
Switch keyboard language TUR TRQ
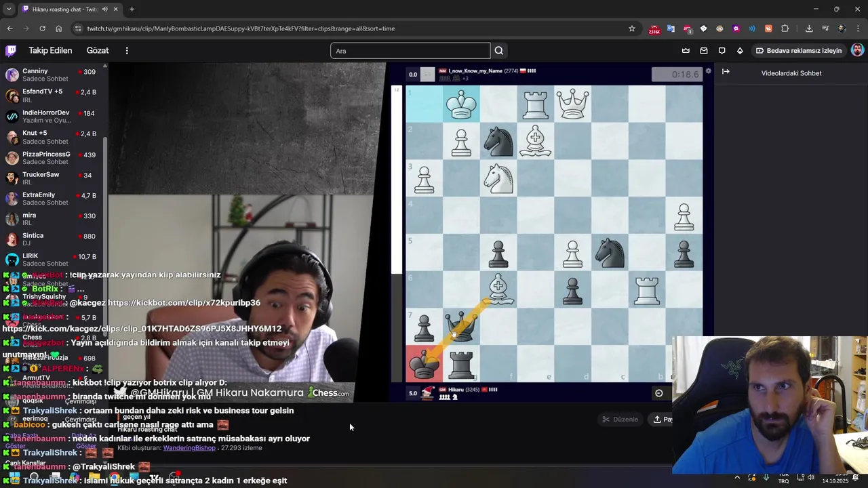[x=784, y=477]
